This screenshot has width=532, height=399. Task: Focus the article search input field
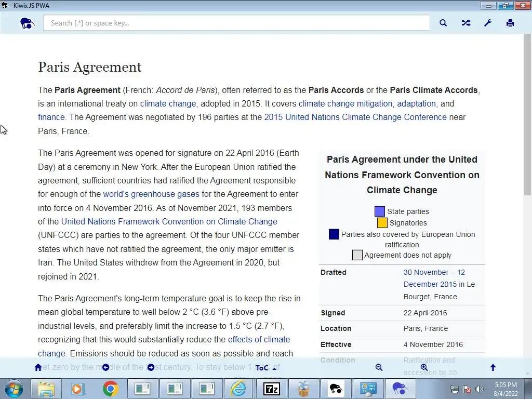pos(236,23)
